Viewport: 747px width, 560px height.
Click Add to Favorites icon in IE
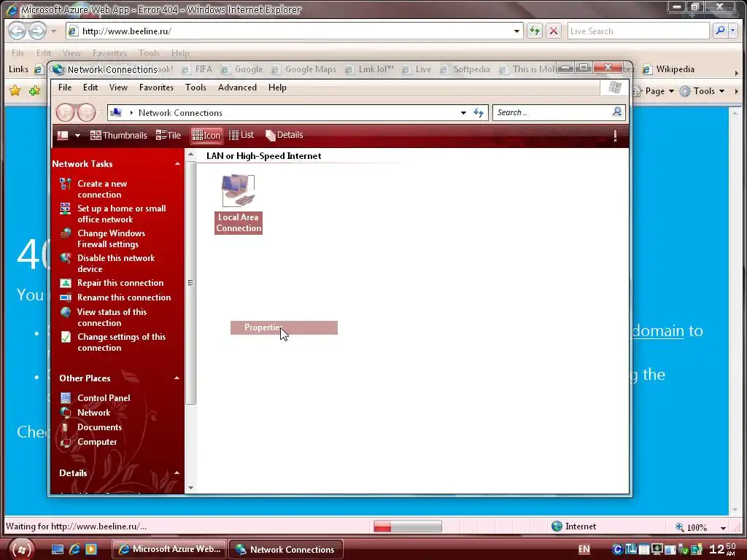pos(34,90)
